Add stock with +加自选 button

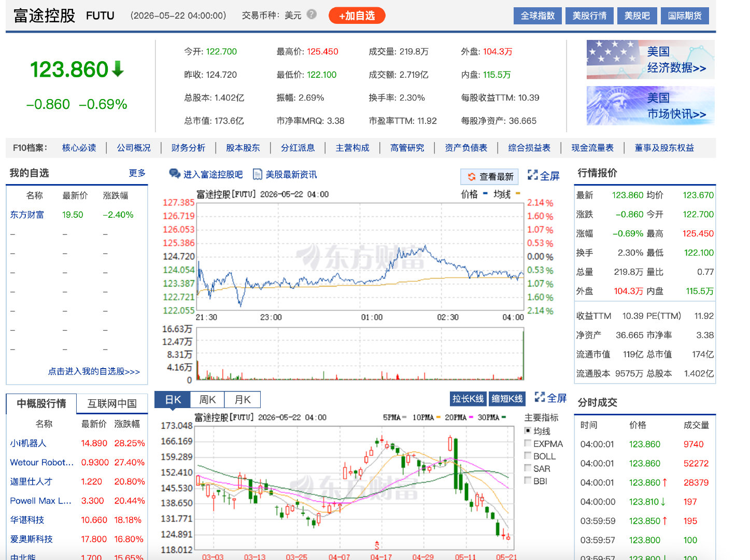pos(357,16)
